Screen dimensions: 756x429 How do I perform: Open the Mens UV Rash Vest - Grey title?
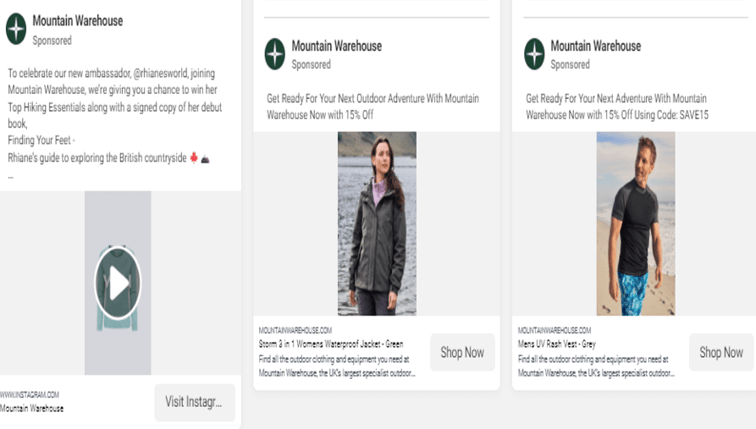557,344
